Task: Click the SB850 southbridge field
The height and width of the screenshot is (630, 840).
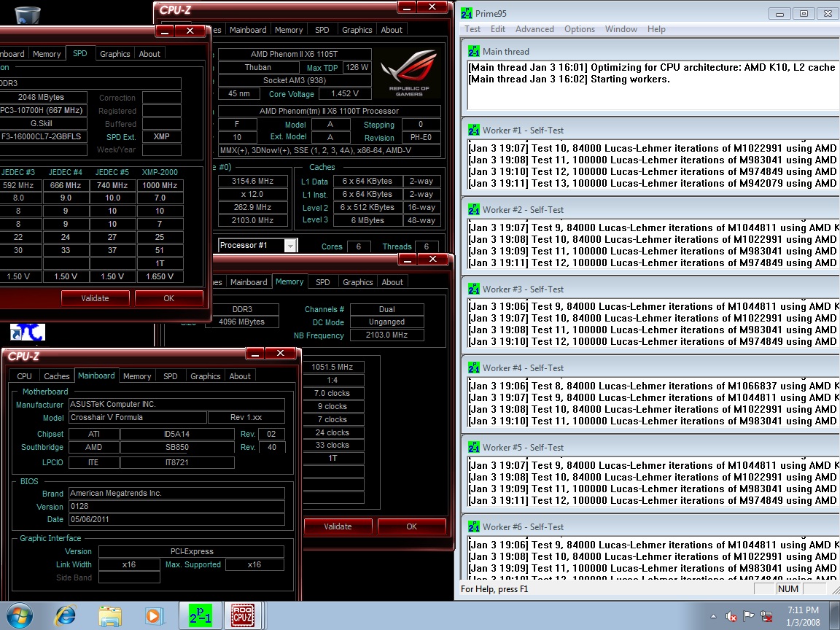Action: (x=177, y=447)
